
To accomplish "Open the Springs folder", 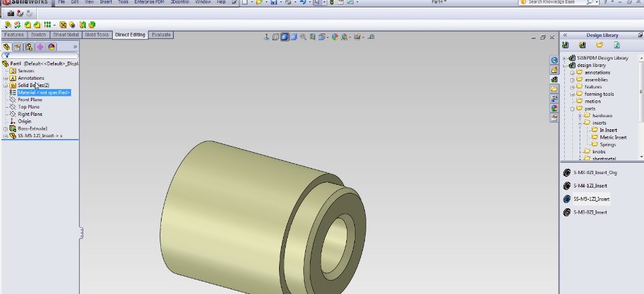I will point(608,145).
